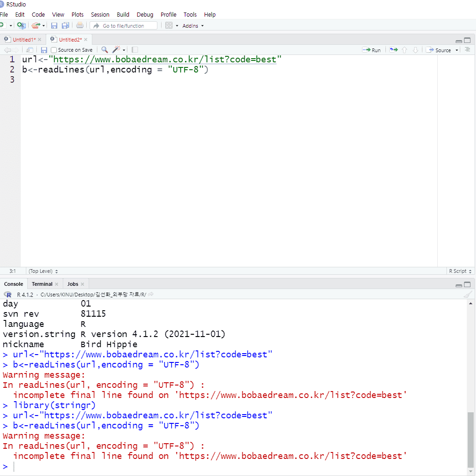This screenshot has width=476, height=476.
Task: Click the Show document outline icon
Action: click(x=468, y=49)
